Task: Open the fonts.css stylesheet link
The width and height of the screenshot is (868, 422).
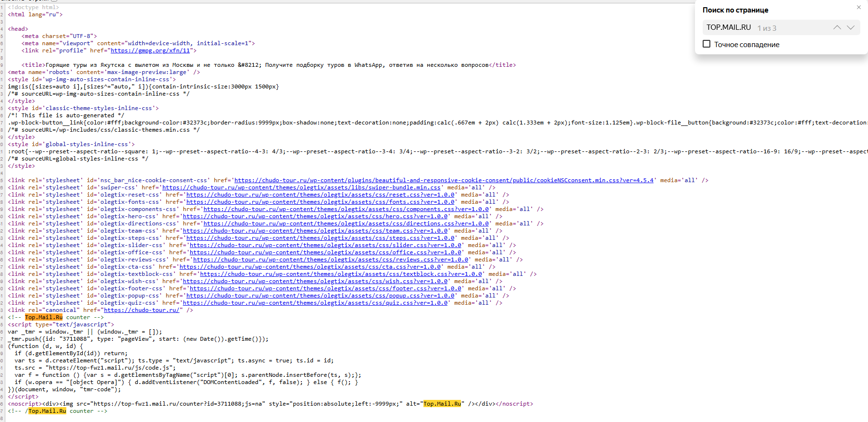Action: [320, 202]
